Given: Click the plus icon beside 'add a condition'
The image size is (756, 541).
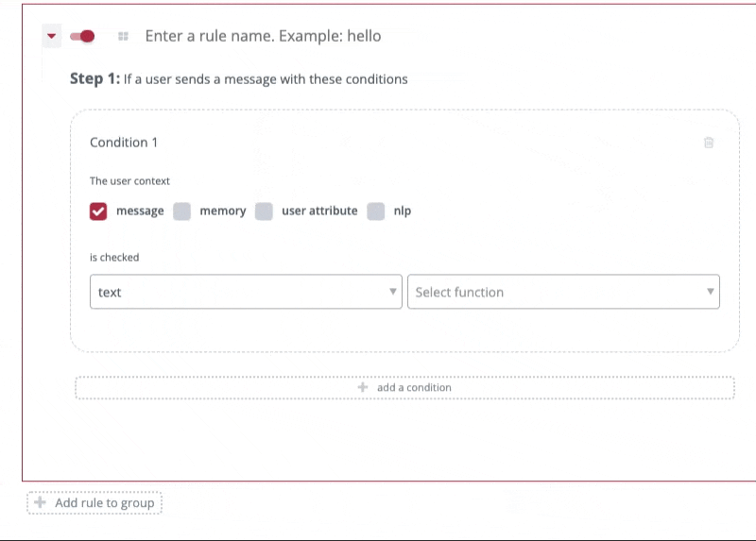Looking at the screenshot, I should coord(363,388).
